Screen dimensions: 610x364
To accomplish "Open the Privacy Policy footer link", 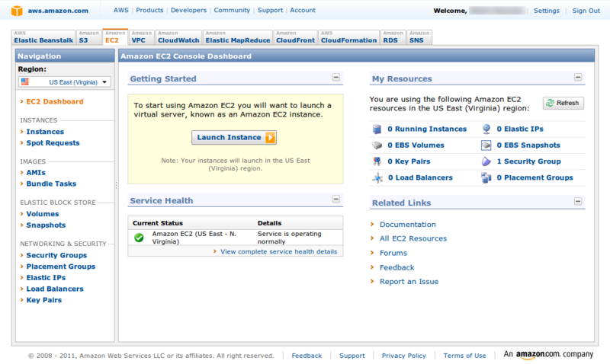I will point(404,356).
